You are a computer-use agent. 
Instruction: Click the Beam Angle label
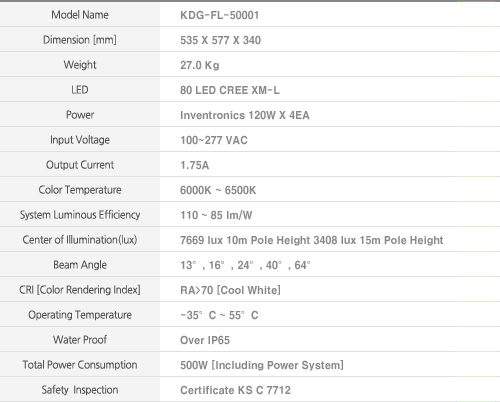point(80,265)
